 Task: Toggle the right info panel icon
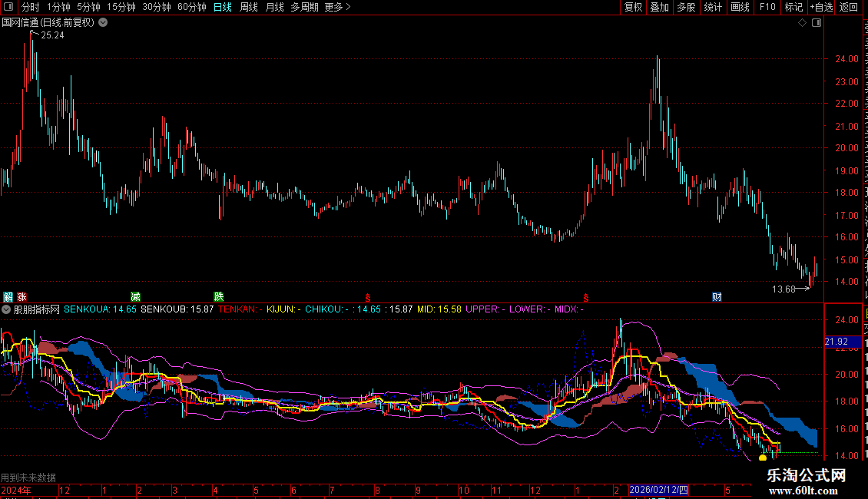point(817,23)
